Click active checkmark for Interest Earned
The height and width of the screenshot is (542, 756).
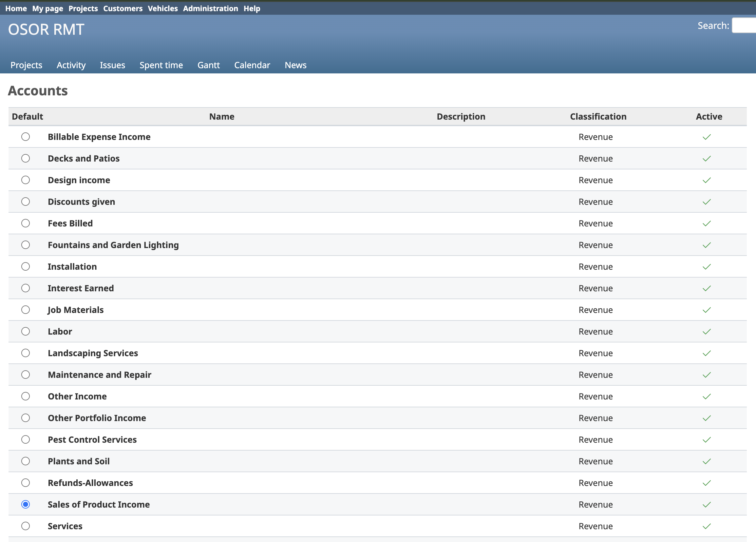tap(706, 288)
